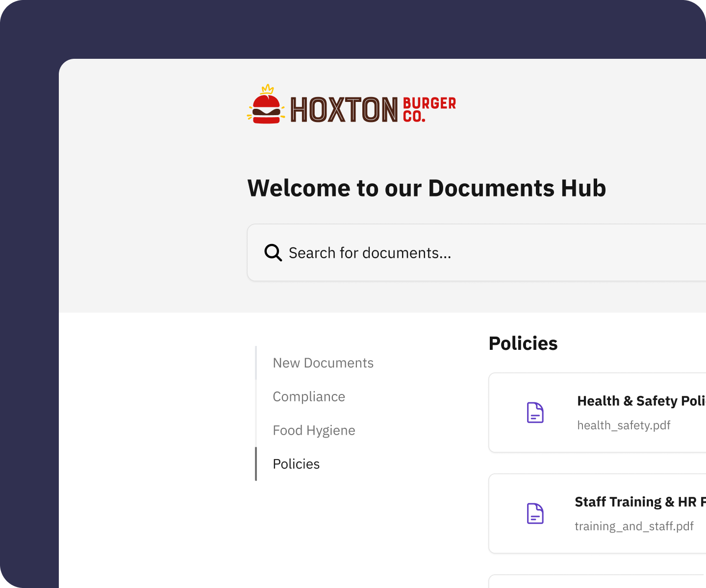The width and height of the screenshot is (706, 588).
Task: Open the New Documents category
Action: click(323, 363)
